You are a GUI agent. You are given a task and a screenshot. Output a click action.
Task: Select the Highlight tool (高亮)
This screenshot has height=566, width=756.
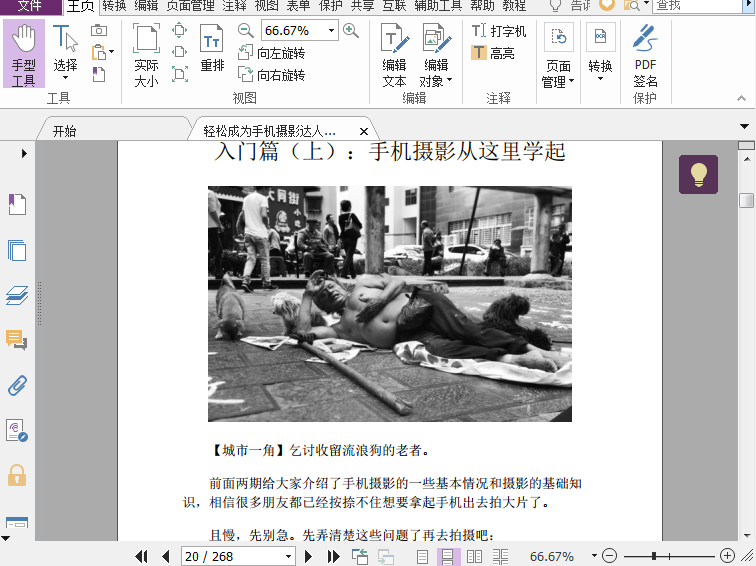pos(493,53)
